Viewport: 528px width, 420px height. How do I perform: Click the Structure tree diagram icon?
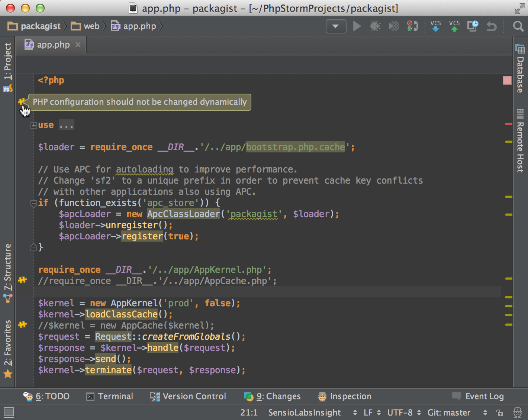tap(8, 298)
